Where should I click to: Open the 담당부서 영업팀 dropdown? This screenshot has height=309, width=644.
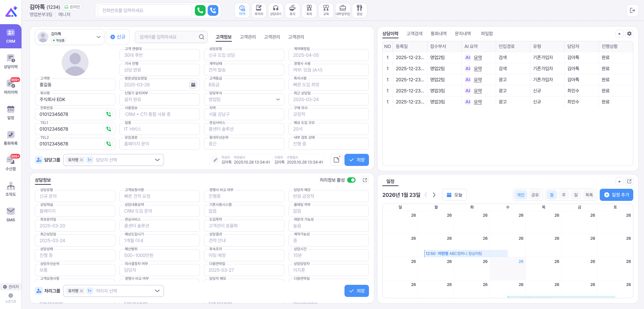pos(278,99)
